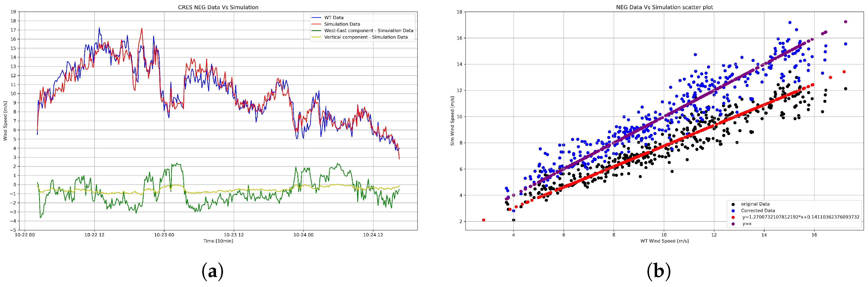Click the title "CRES NEG Data Vs Simulation"

(x=218, y=7)
